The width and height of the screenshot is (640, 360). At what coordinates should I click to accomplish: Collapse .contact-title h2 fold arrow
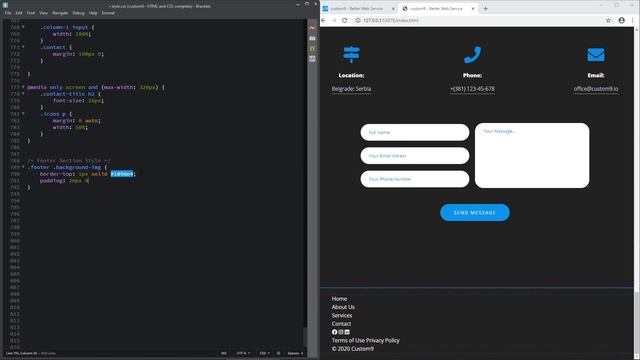point(23,93)
